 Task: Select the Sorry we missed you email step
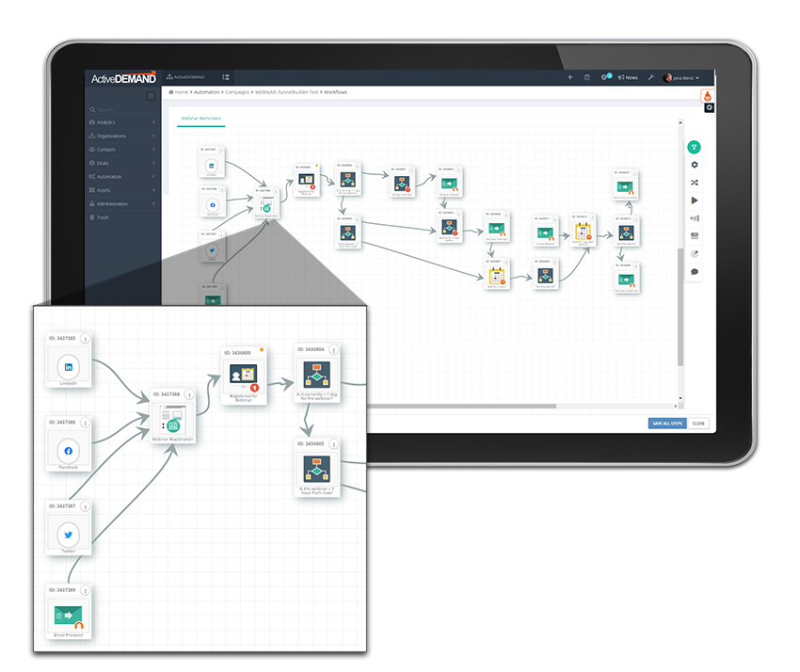click(626, 279)
